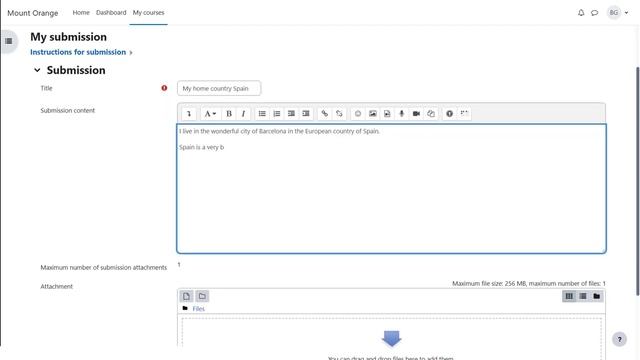Click the Mount Orange site name
Image resolution: width=640 pixels, height=360 pixels.
coord(33,13)
